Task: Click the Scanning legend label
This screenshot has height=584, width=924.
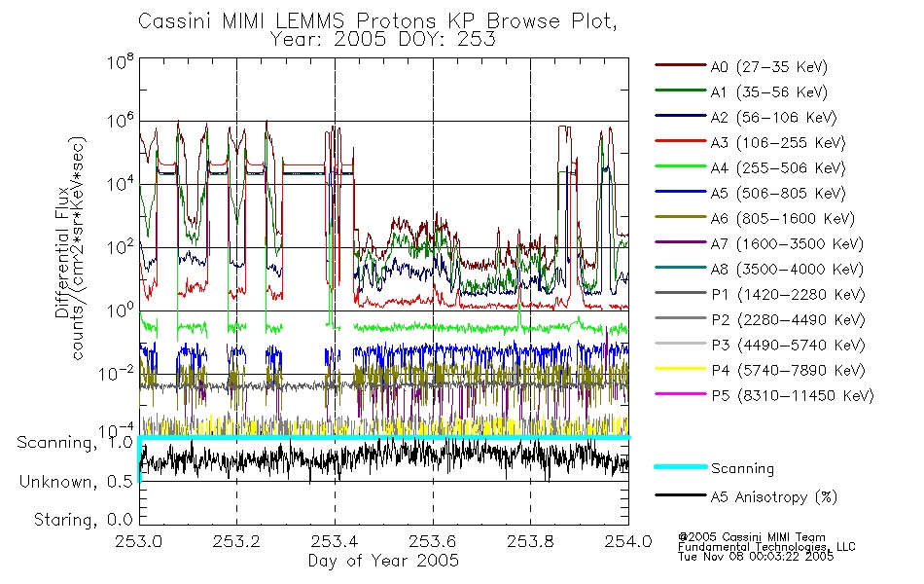Action: click(x=742, y=468)
